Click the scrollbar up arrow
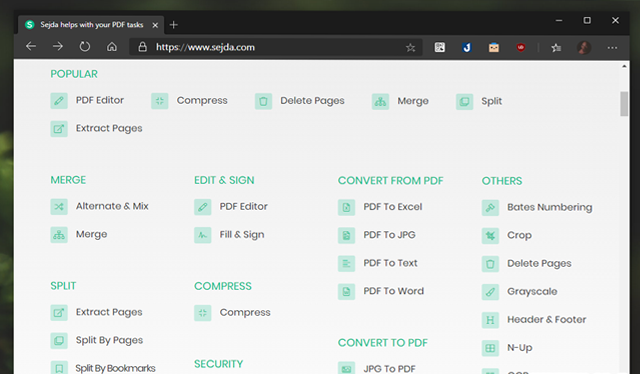The height and width of the screenshot is (374, 640). pyautogui.click(x=624, y=66)
